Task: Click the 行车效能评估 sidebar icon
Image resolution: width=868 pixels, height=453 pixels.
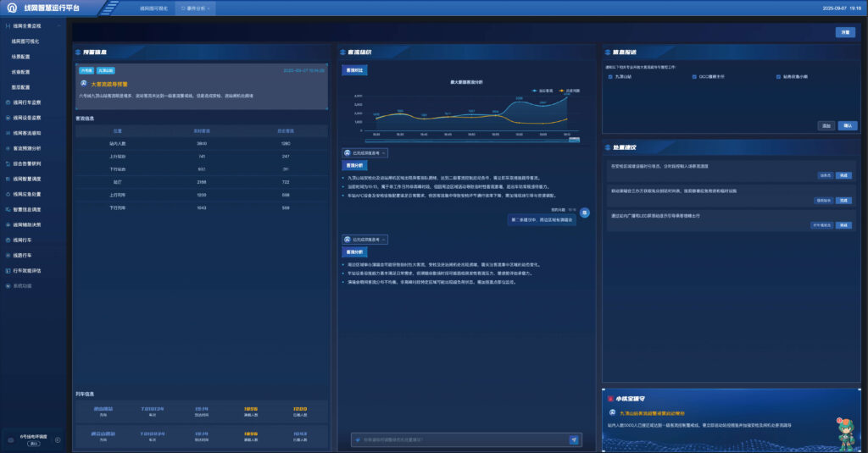Action: click(7, 270)
